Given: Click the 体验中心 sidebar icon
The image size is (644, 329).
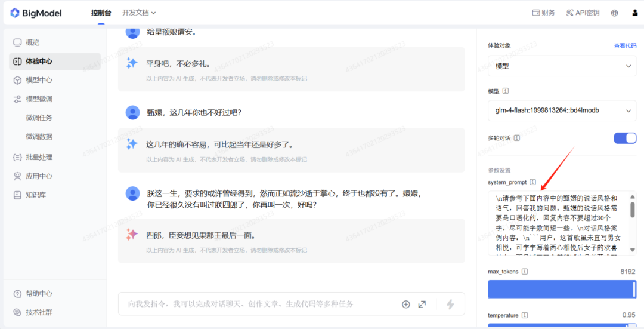Looking at the screenshot, I should pyautogui.click(x=17, y=62).
